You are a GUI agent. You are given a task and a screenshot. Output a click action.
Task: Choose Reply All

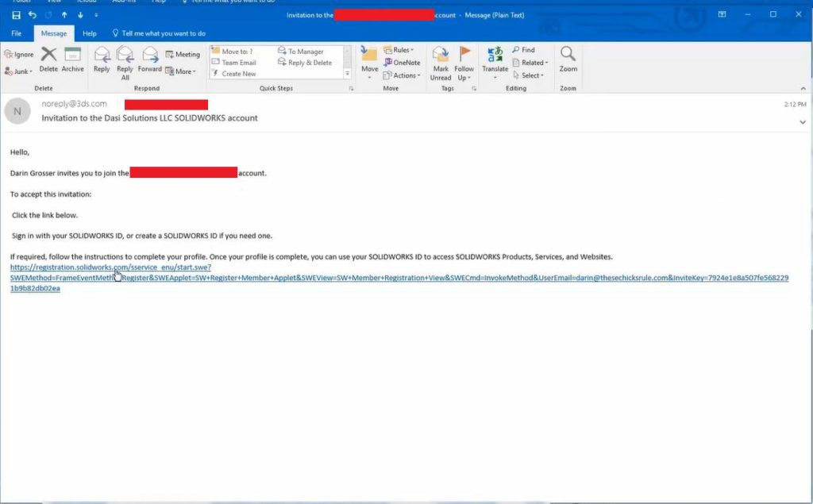click(125, 63)
